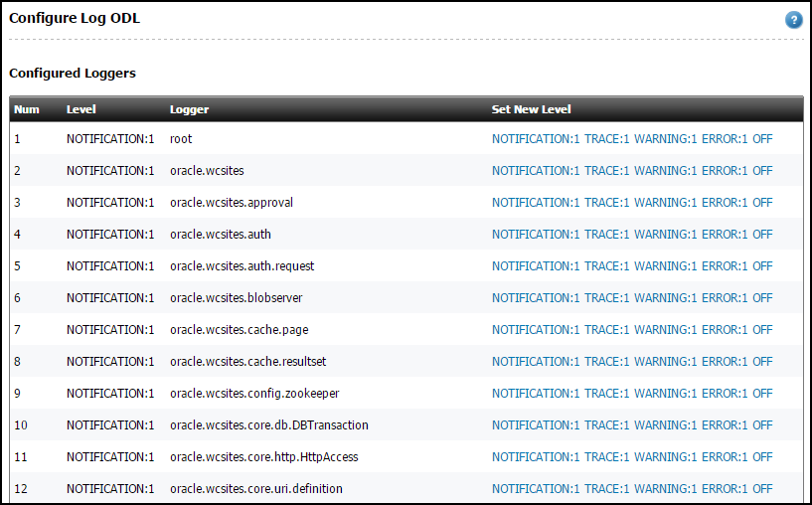
Task: Open the blue help icon
Action: click(793, 20)
